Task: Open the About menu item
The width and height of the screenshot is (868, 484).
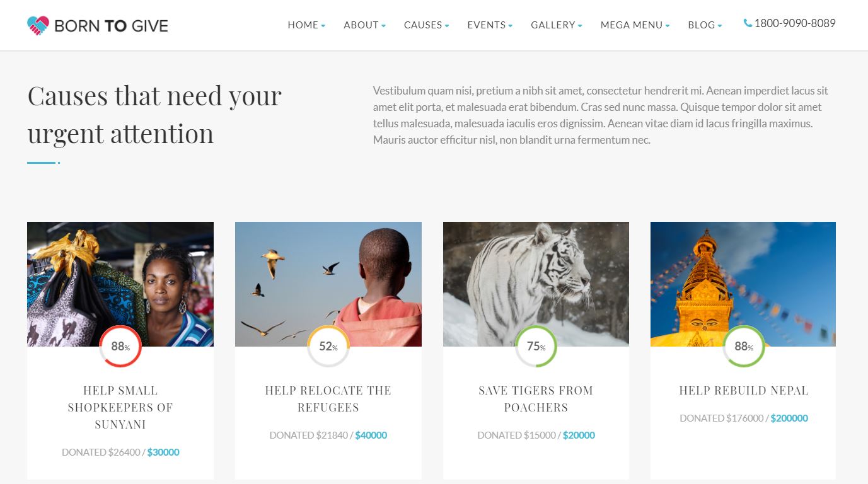Action: [361, 25]
